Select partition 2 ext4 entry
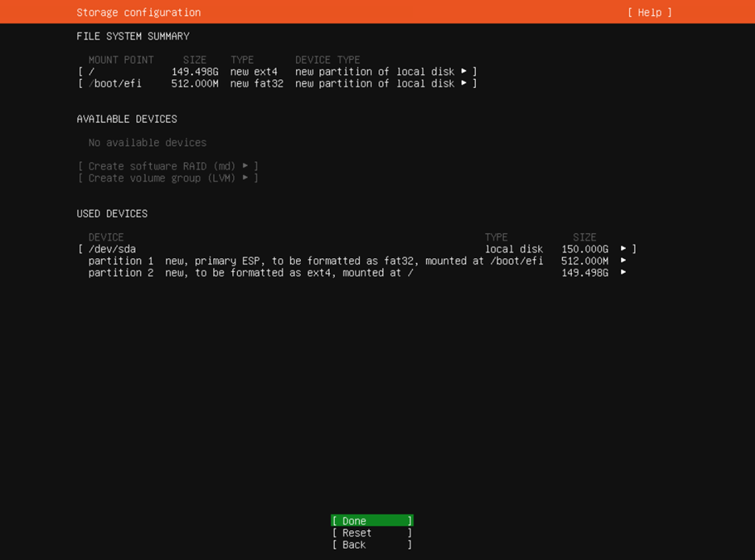The width and height of the screenshot is (755, 560). click(250, 273)
